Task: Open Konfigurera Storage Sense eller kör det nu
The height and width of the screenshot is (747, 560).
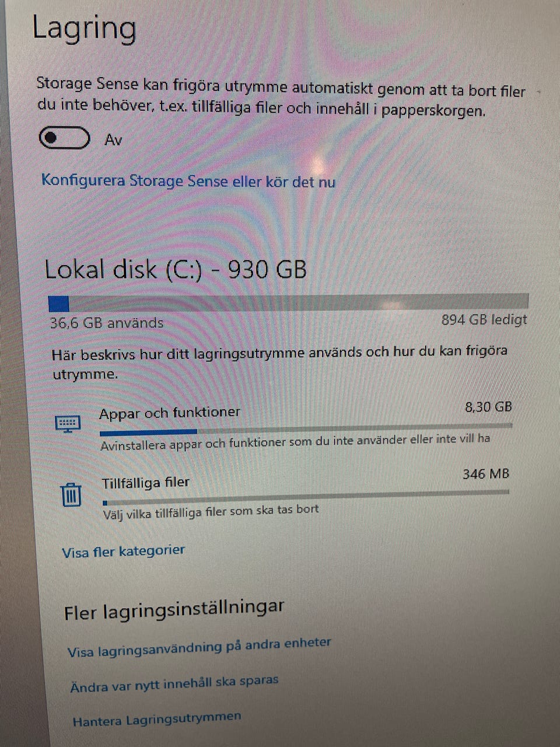Action: pyautogui.click(x=188, y=181)
